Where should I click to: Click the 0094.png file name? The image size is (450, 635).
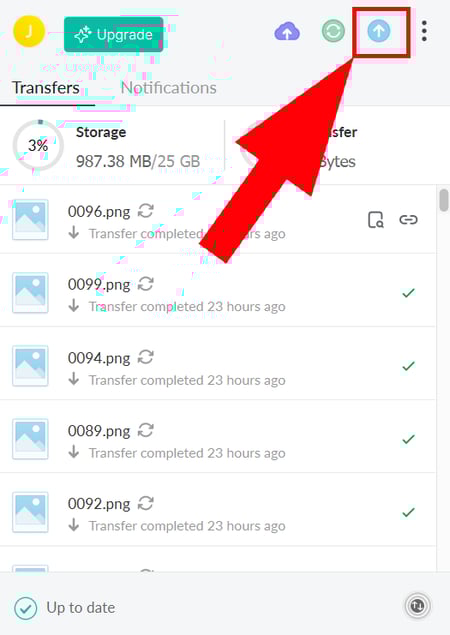pyautogui.click(x=99, y=358)
